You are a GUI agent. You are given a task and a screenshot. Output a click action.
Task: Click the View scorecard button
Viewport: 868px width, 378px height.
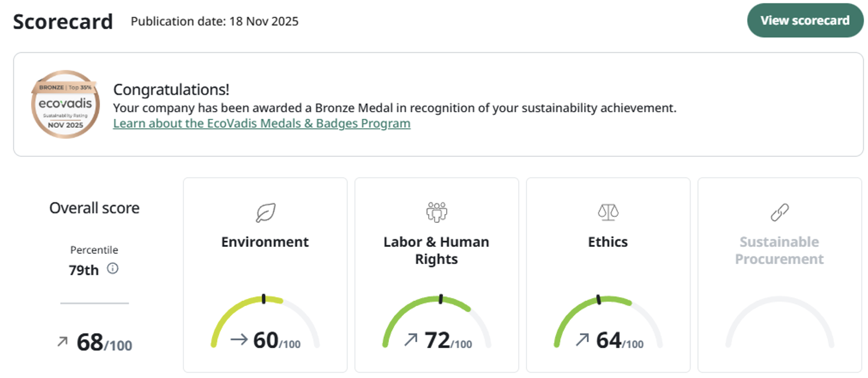point(804,20)
